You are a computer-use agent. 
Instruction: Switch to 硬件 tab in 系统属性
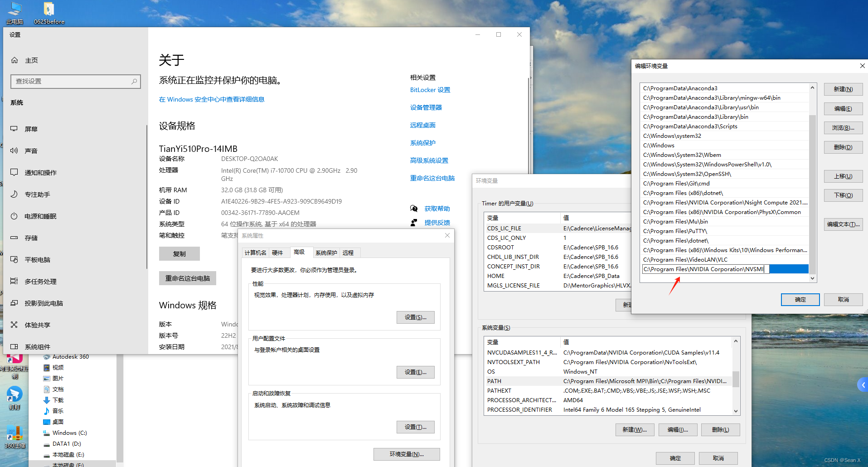pos(277,253)
